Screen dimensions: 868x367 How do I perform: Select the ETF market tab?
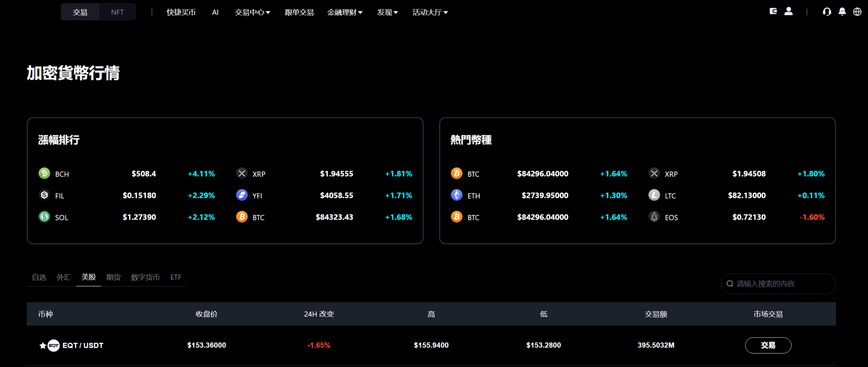coord(176,277)
